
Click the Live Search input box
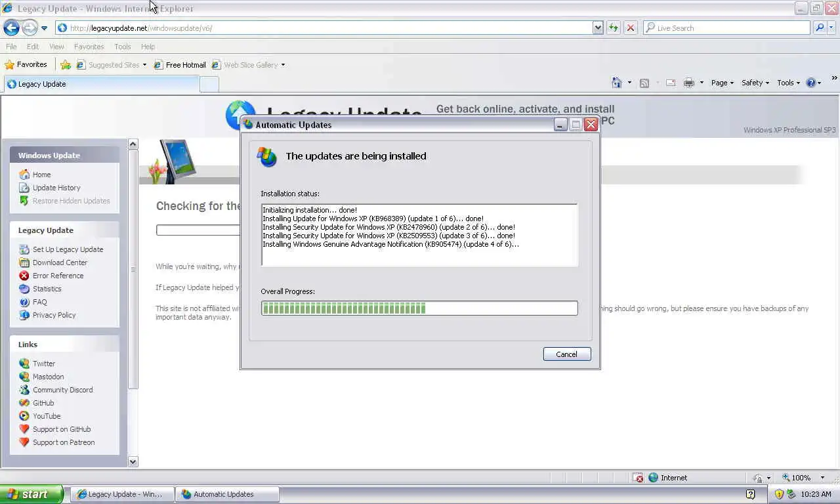point(727,28)
